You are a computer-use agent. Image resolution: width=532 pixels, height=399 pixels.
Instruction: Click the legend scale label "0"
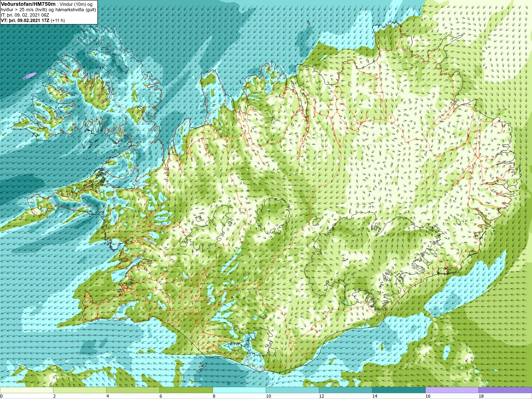tap(1, 396)
